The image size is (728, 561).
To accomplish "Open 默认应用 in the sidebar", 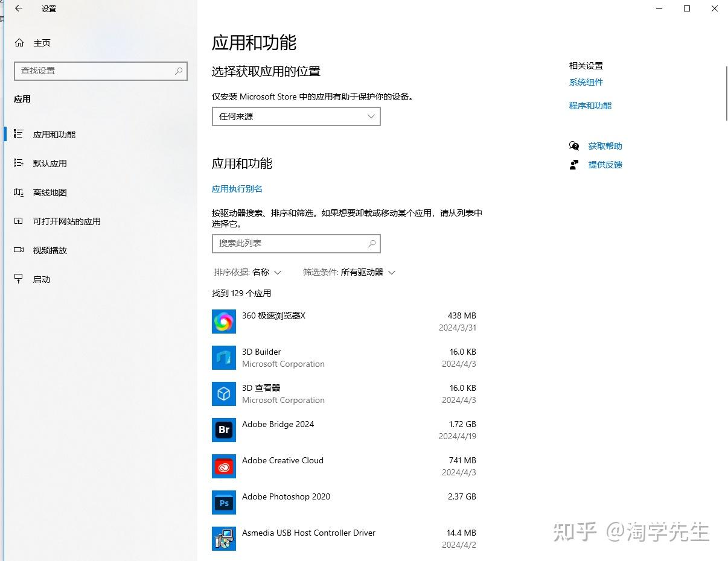I will (x=49, y=163).
